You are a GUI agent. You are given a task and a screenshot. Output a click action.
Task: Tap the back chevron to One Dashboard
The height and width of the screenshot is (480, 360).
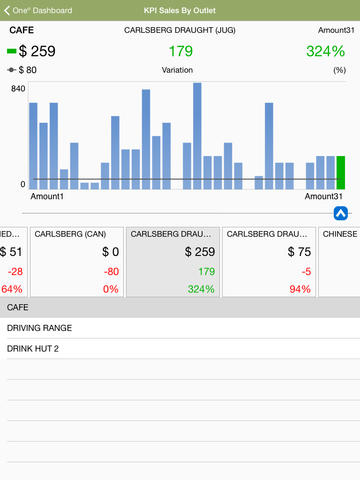pyautogui.click(x=7, y=10)
